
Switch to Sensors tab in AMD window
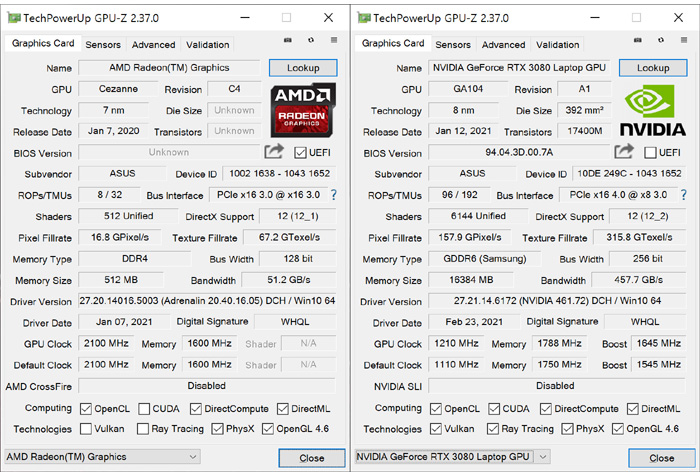pos(103,45)
